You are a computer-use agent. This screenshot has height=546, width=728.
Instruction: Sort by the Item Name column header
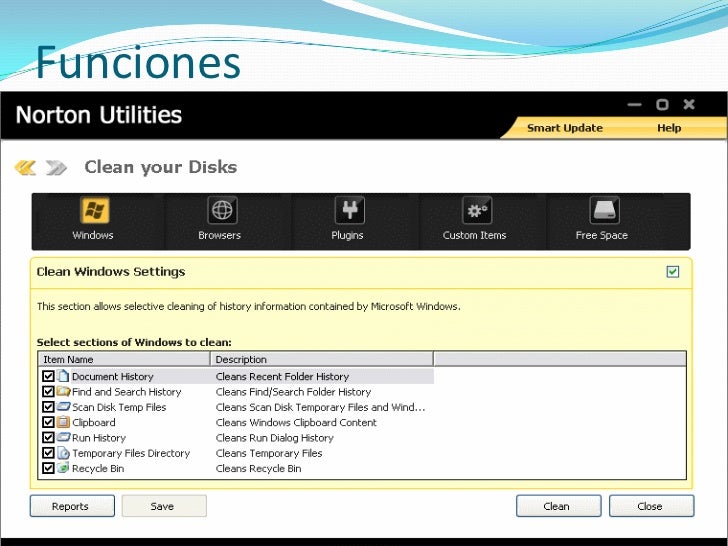(124, 359)
